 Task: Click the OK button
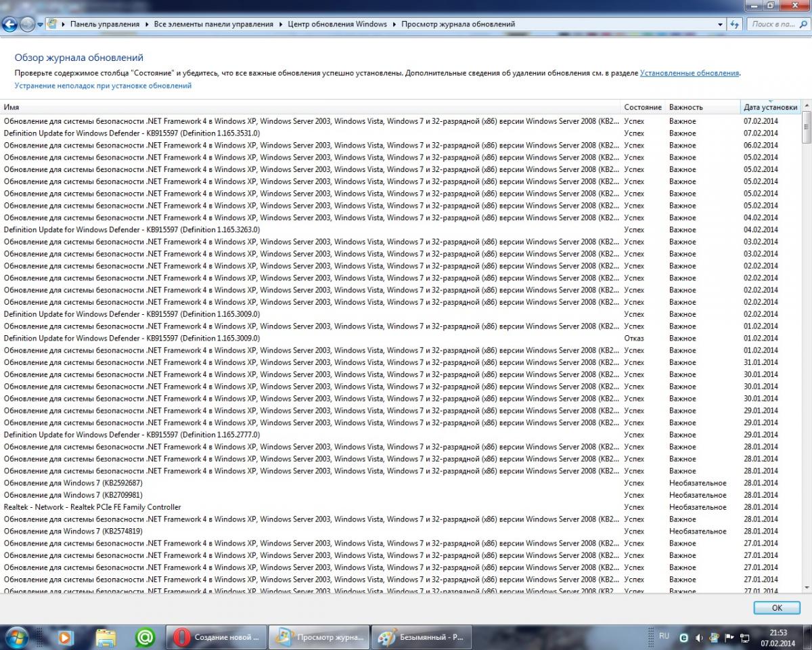coord(777,608)
